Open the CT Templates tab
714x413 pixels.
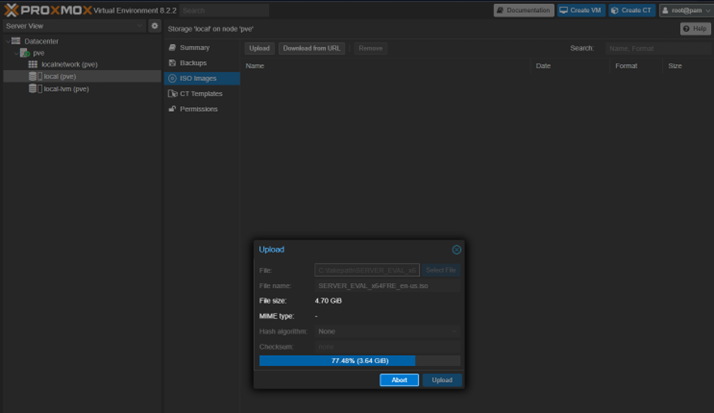[202, 93]
